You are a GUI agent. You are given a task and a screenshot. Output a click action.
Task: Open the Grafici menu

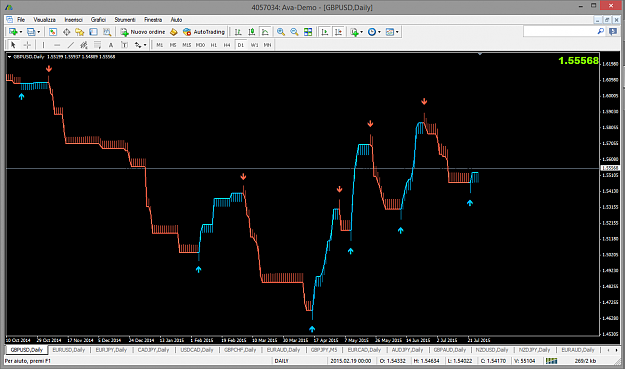[98, 20]
